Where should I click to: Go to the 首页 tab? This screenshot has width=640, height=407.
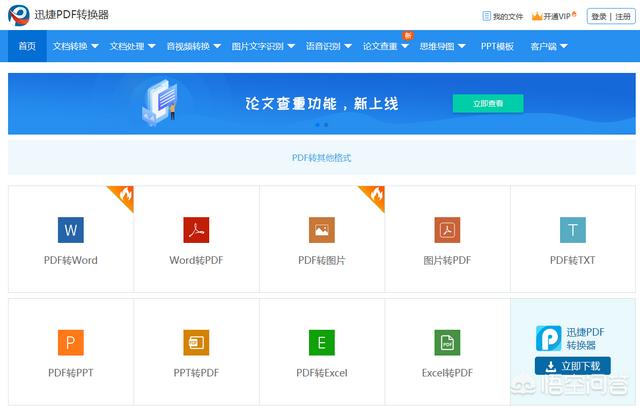27,46
